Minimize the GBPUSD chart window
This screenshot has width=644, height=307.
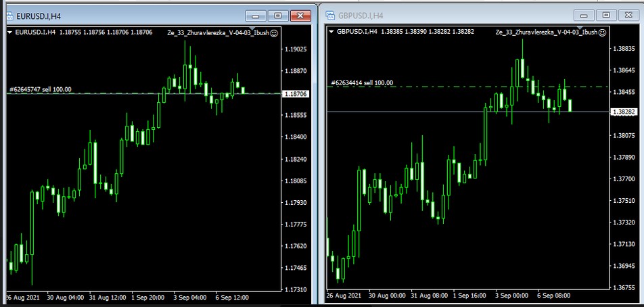(x=584, y=15)
